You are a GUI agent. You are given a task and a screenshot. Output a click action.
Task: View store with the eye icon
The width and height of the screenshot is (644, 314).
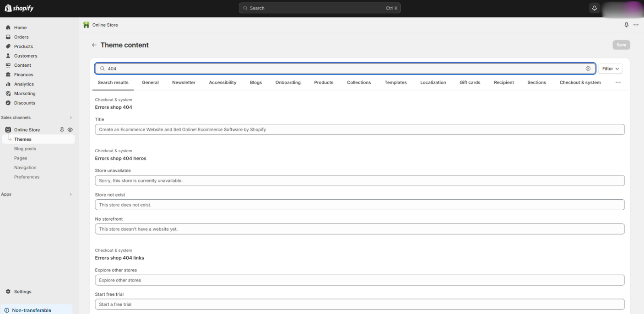pos(70,130)
